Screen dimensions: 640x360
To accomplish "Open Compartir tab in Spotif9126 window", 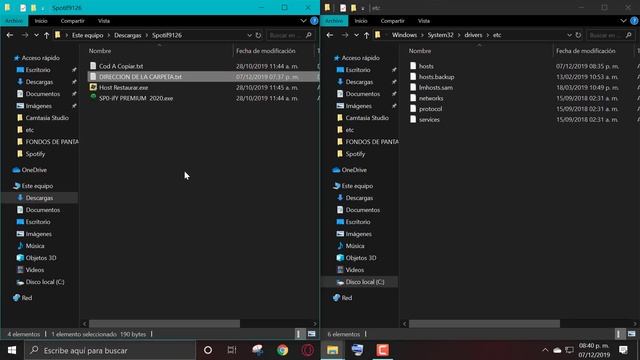I will tap(72, 21).
